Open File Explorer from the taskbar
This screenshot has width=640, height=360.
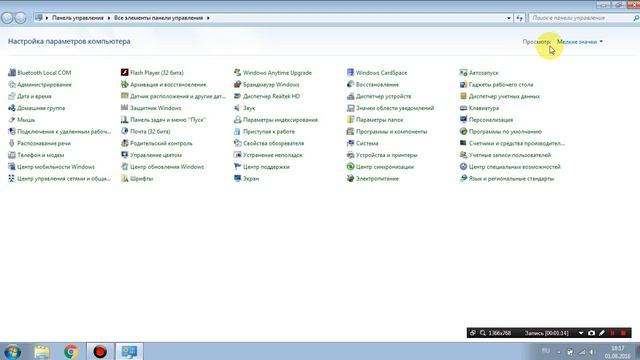pyautogui.click(x=42, y=352)
